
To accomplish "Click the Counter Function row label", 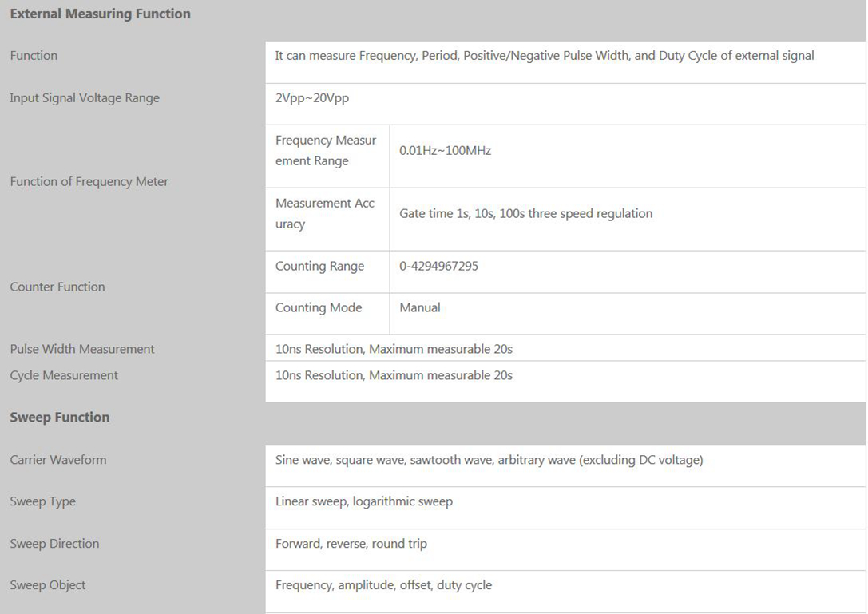I will point(57,287).
